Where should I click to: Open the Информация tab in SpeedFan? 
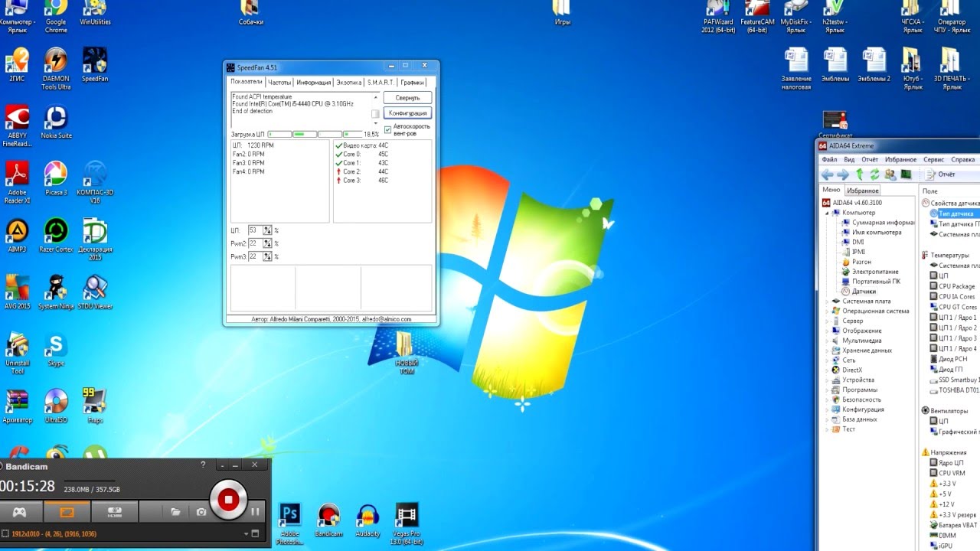pos(314,82)
